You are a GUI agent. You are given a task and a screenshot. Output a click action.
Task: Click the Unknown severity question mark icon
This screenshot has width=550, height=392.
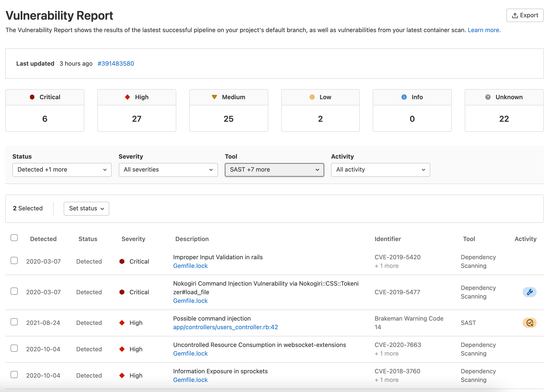[488, 97]
